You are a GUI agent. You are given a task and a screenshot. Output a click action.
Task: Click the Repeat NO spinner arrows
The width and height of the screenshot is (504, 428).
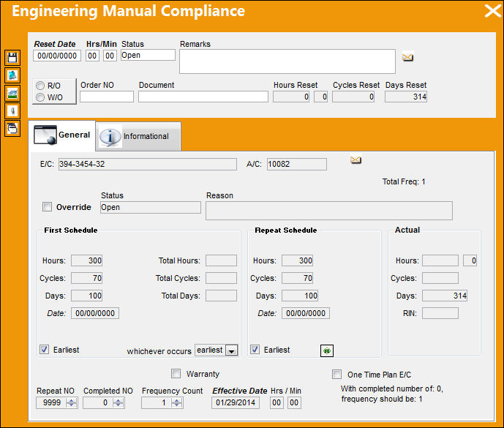click(72, 402)
